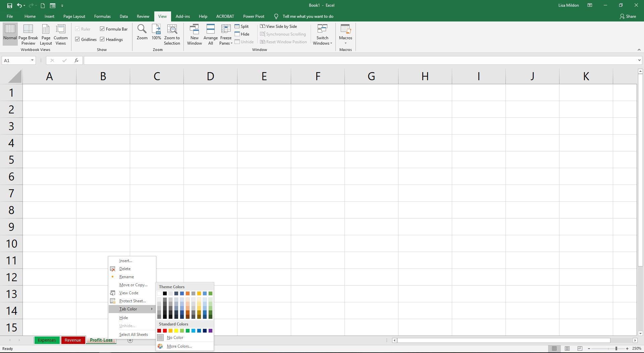644x353 pixels.
Task: Turn off the Headings checkbox
Action: [x=103, y=39]
